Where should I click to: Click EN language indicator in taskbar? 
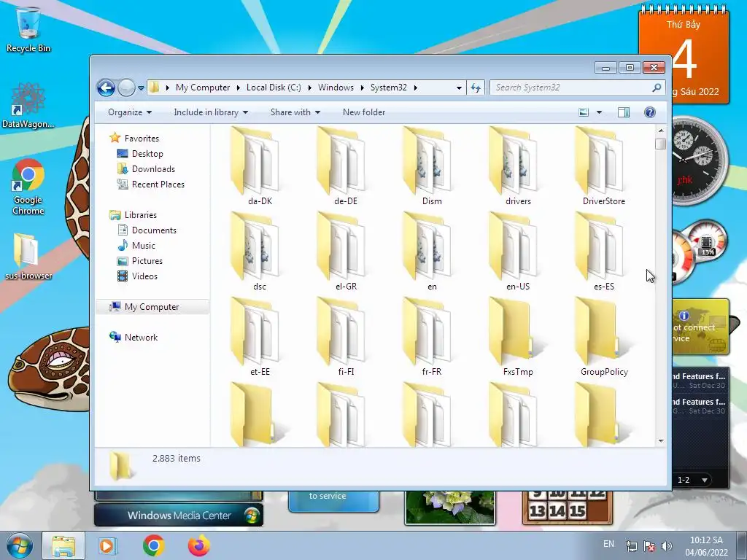tap(609, 544)
